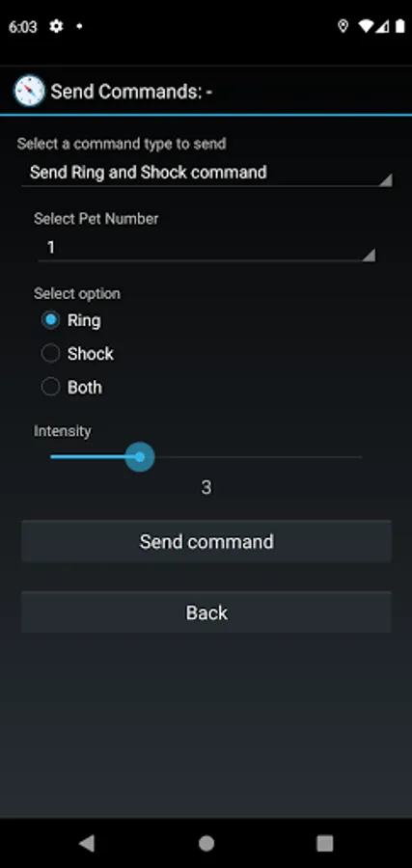Tap the Wi-Fi signal status icon
The width and height of the screenshot is (412, 868).
click(x=366, y=26)
